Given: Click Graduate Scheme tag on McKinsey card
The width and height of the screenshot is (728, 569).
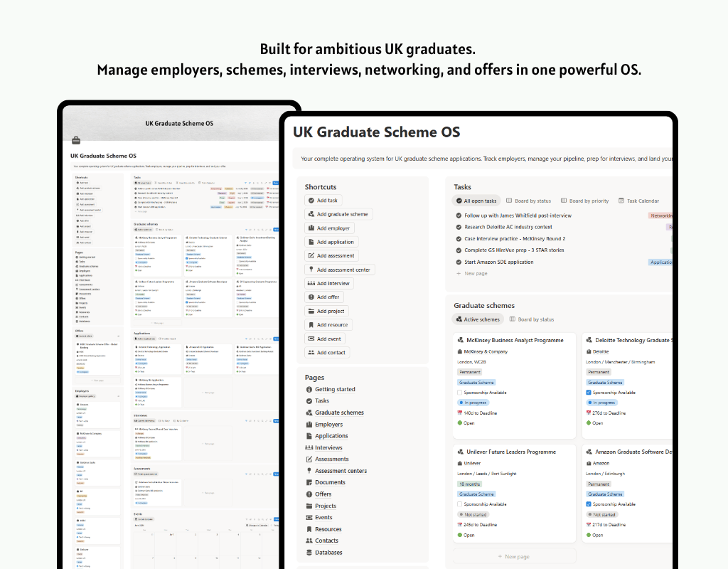Looking at the screenshot, I should (476, 383).
